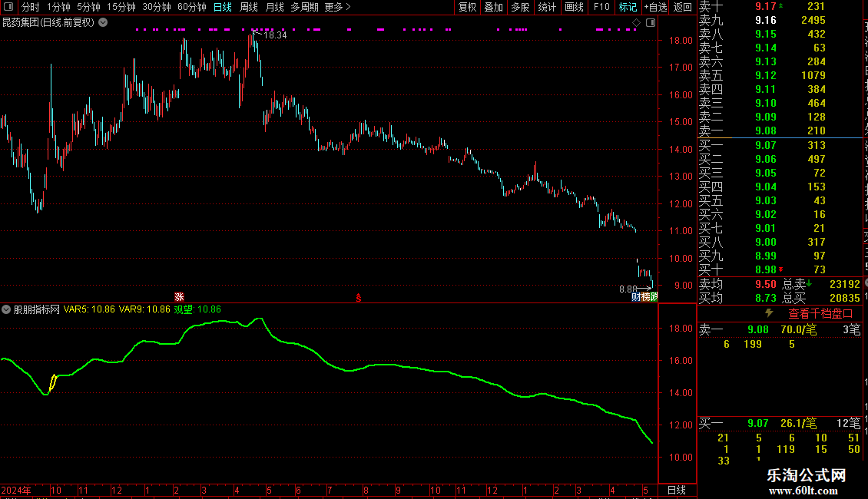Select the 日线 daily period tab
This screenshot has width=868, height=499.
click(x=223, y=7)
